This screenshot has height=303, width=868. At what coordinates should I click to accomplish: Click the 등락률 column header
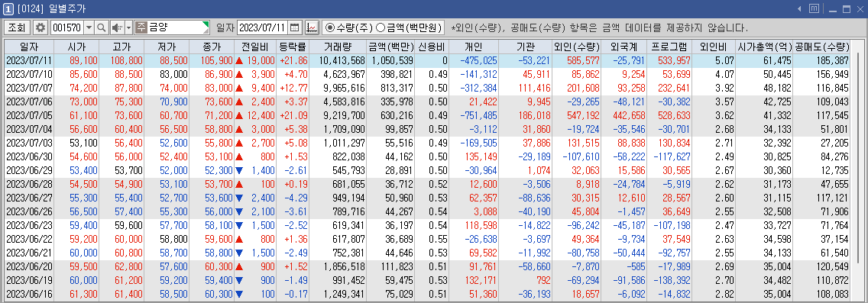[292, 47]
